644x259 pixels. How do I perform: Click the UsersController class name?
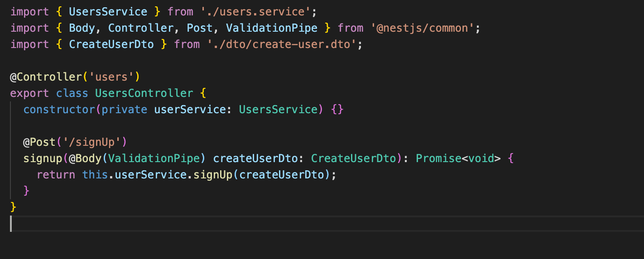tap(144, 93)
